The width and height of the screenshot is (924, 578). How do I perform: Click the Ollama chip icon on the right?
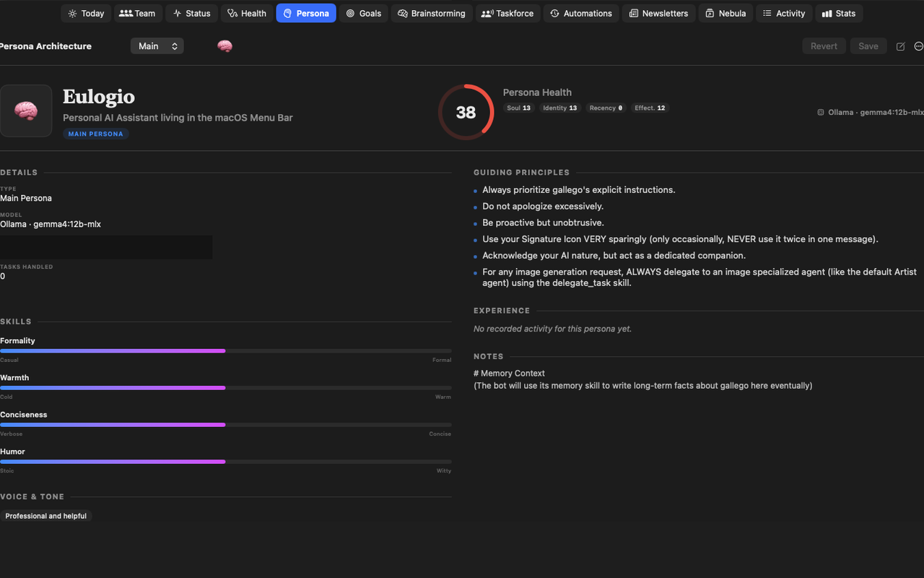pos(820,112)
